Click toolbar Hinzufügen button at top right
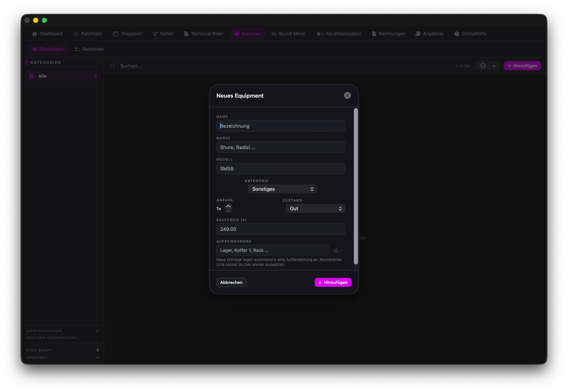 [x=522, y=66]
